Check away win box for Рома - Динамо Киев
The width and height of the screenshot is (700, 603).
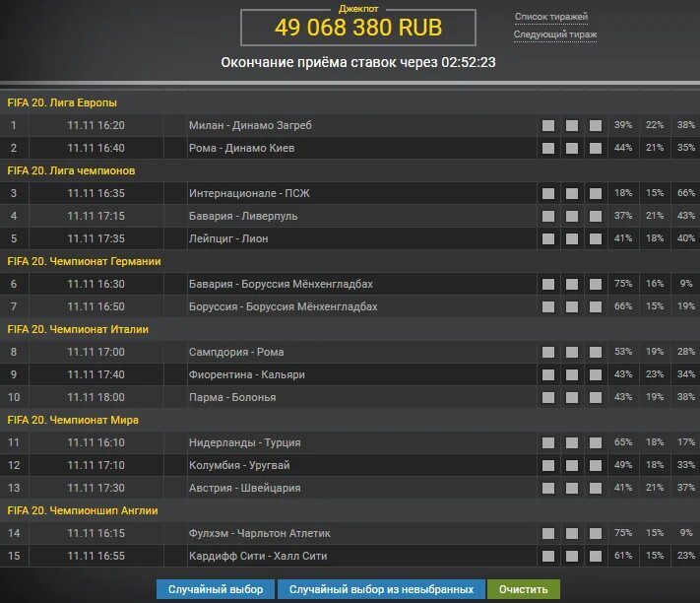tap(596, 149)
